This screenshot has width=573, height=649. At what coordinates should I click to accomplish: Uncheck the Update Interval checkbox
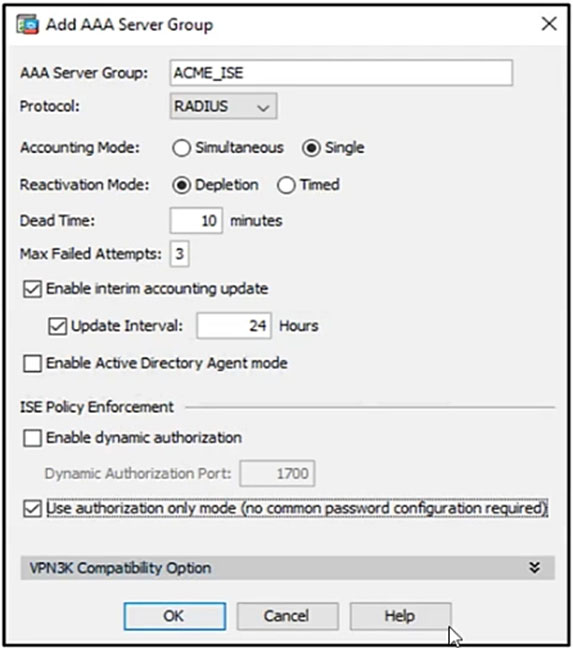pos(58,326)
